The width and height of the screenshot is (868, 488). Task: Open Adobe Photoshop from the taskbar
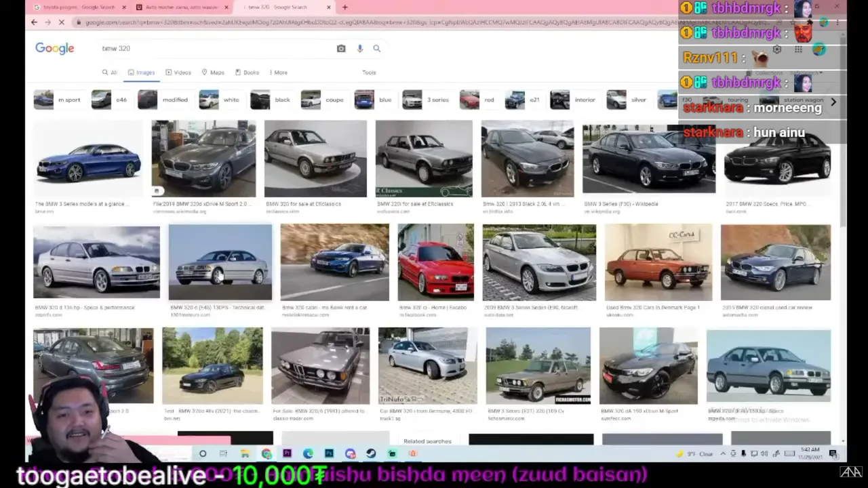click(x=329, y=453)
